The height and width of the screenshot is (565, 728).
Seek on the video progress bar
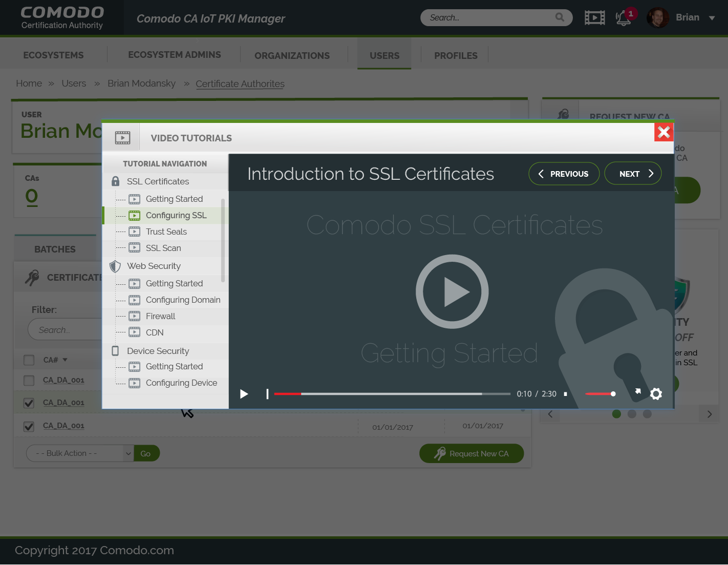tap(392, 394)
